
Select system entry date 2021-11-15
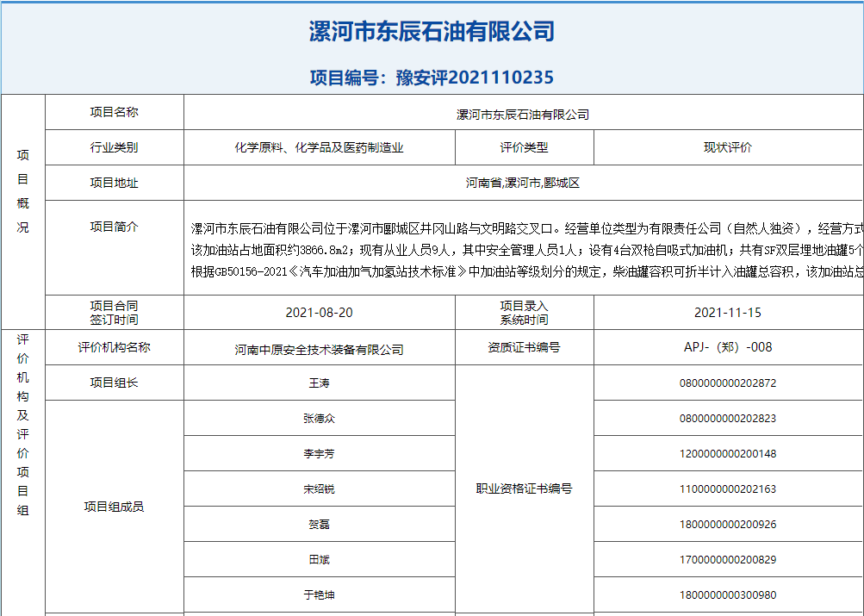[x=728, y=313]
